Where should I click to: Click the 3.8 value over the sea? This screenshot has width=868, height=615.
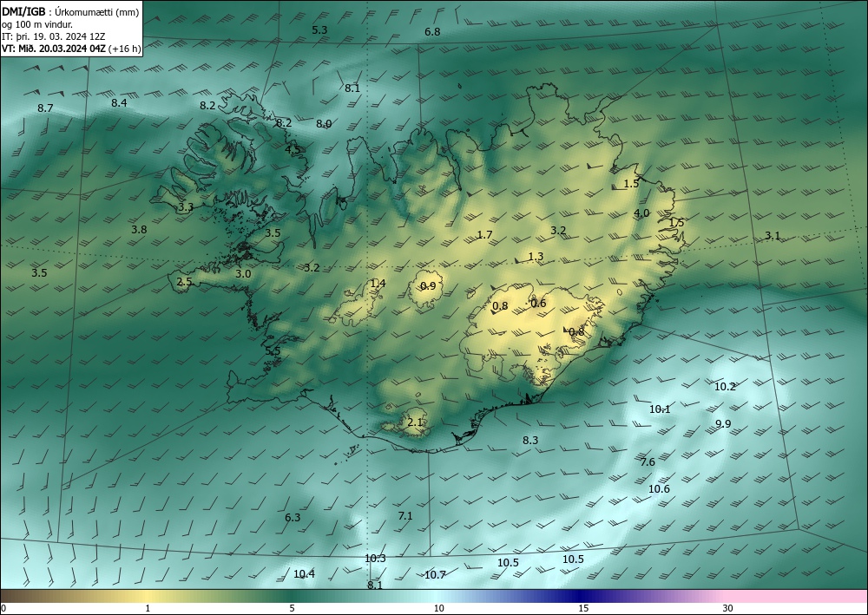pyautogui.click(x=139, y=230)
